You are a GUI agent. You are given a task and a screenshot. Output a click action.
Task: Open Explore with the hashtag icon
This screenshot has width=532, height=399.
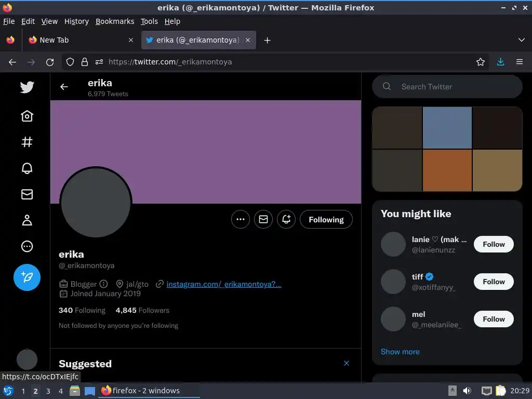pyautogui.click(x=27, y=142)
